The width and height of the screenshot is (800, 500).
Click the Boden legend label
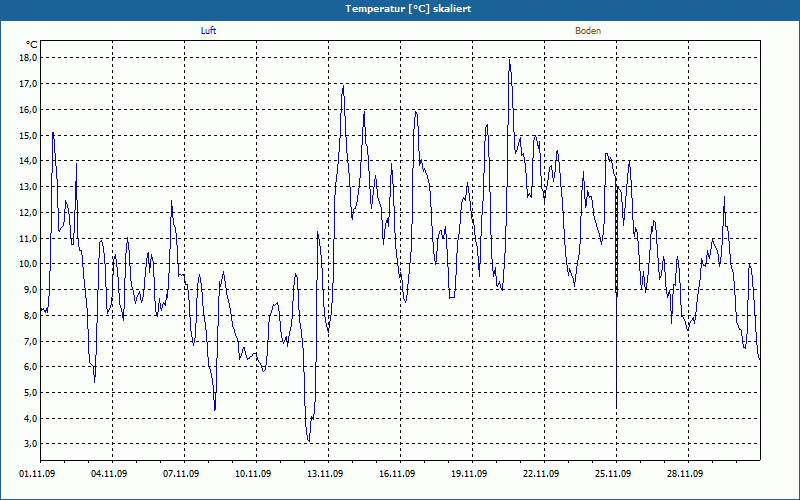588,31
